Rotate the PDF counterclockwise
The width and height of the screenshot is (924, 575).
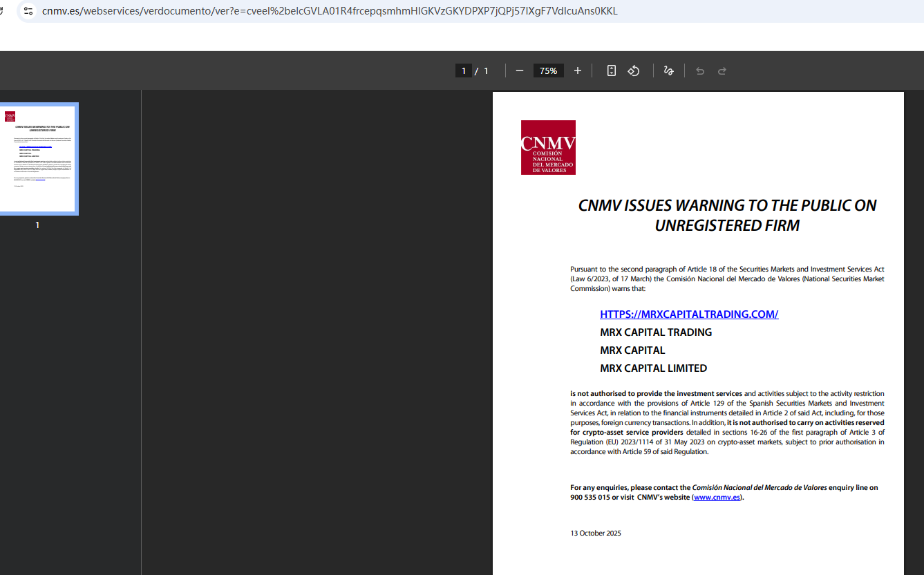[634, 70]
